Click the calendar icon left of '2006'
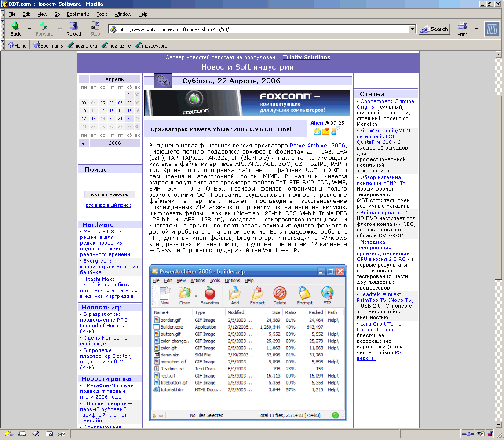The height and width of the screenshot is (440, 504). coord(84,143)
